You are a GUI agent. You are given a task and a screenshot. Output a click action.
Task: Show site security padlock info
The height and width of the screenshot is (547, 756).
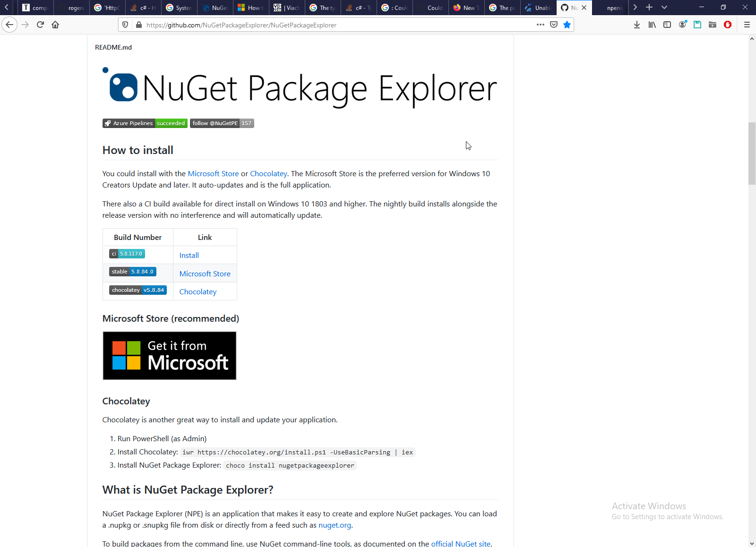[139, 25]
